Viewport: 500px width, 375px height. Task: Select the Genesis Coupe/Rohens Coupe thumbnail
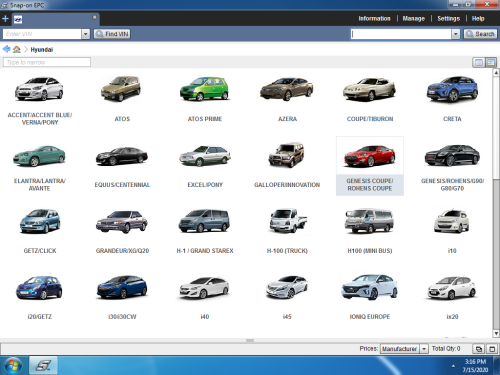click(370, 166)
